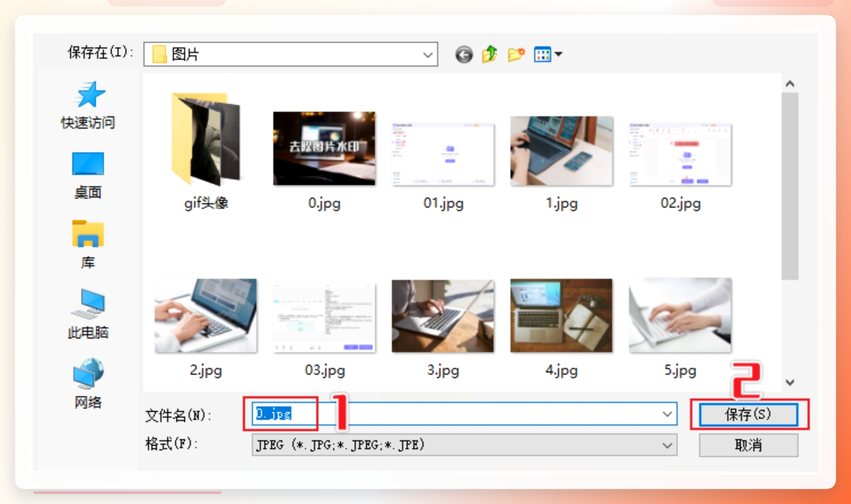Click the file list scrollbar thumb

click(789, 186)
